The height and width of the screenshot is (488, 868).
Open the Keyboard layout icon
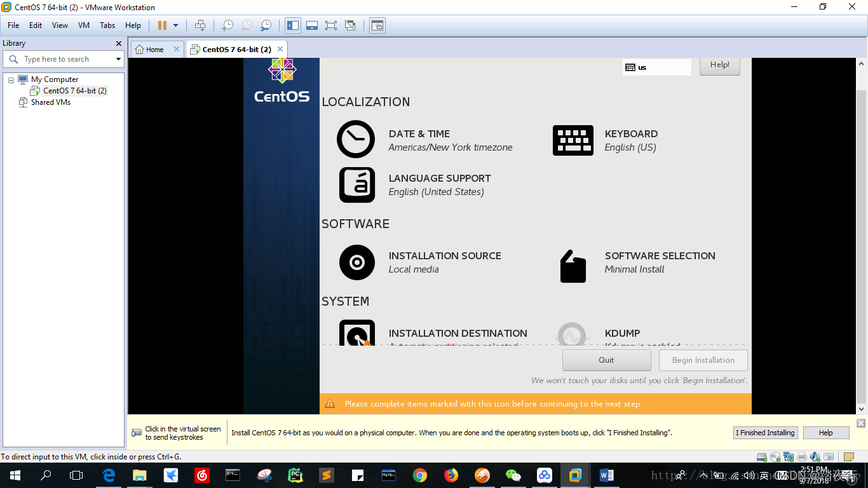(573, 140)
